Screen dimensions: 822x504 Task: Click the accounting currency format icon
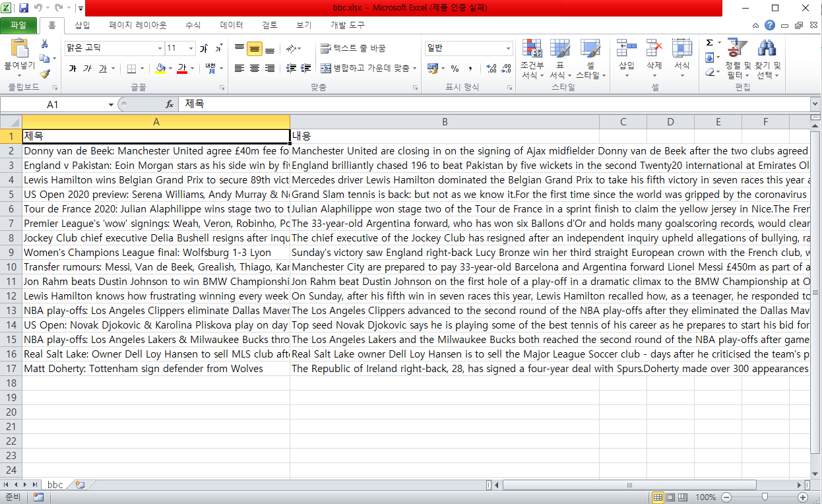pyautogui.click(x=432, y=69)
